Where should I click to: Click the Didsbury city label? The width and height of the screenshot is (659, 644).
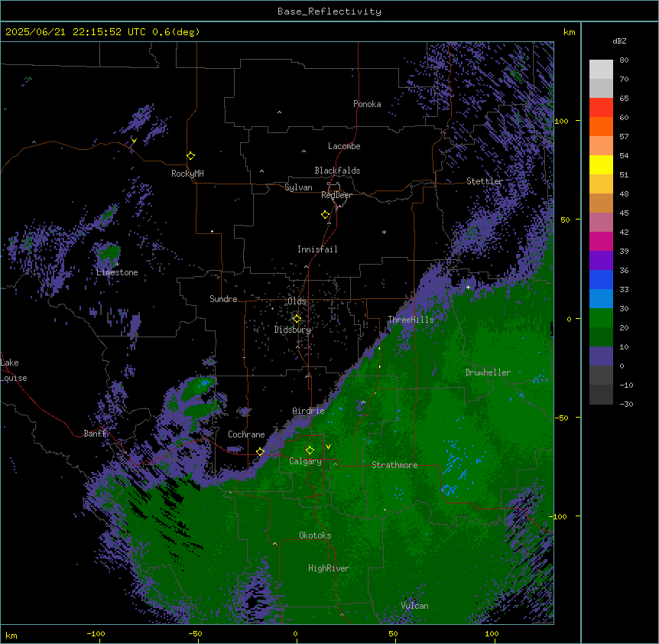coord(293,330)
